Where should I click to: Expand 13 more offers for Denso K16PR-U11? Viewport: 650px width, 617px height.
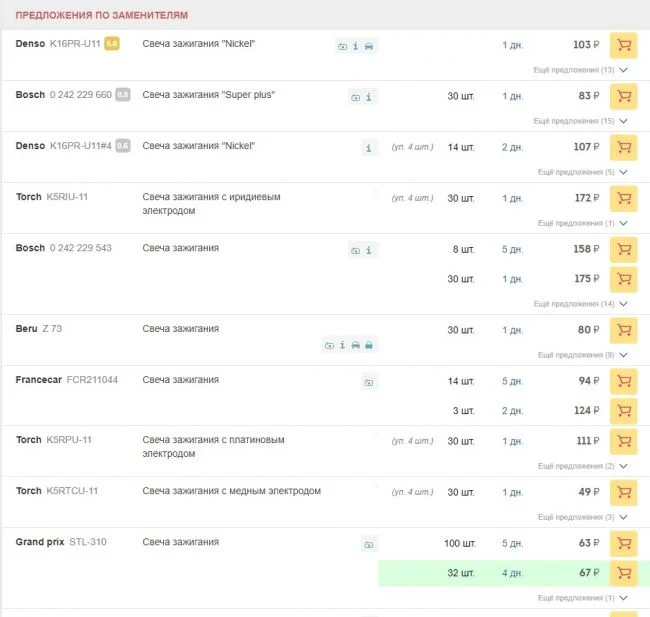click(x=580, y=70)
